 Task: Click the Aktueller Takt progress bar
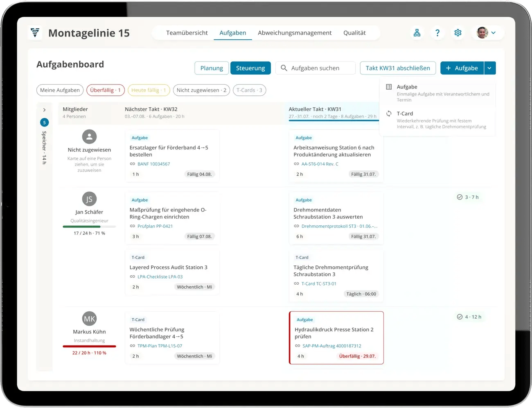coord(334,120)
